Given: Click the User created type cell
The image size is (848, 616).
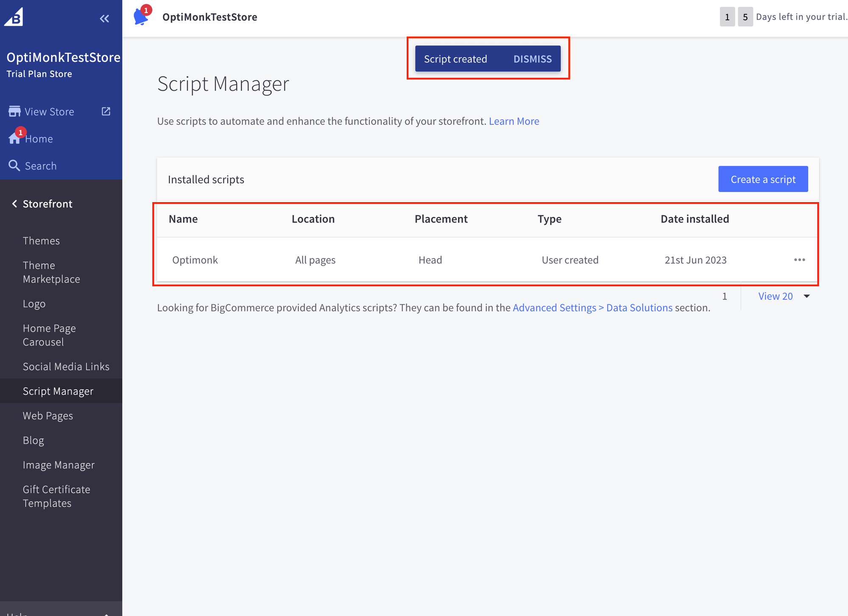Looking at the screenshot, I should [570, 260].
